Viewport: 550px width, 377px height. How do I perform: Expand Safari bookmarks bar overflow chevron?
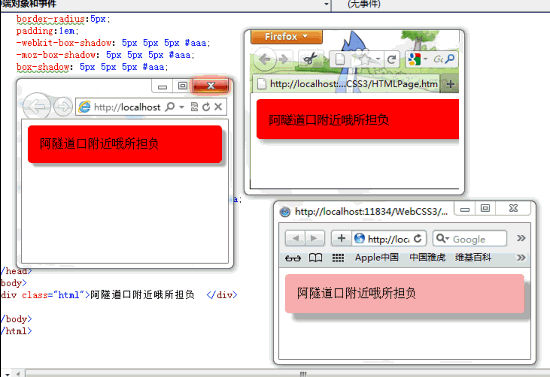tap(521, 257)
